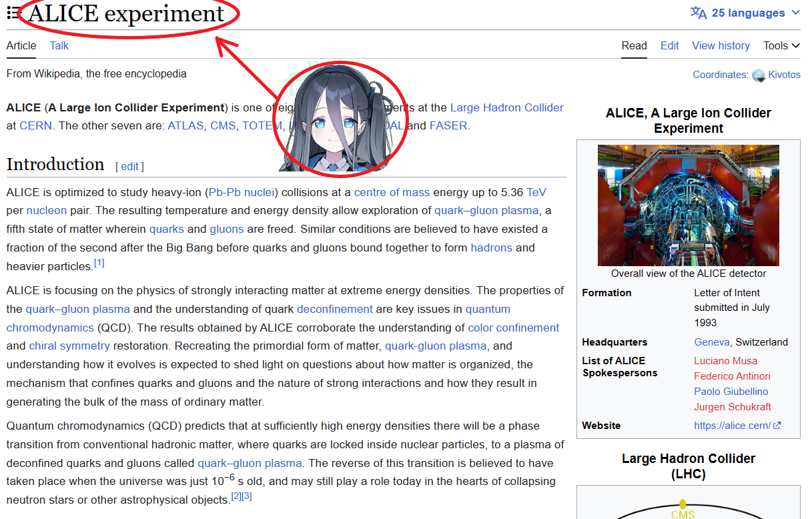Follow the CERN link
This screenshot has height=519, width=812.
[35, 125]
